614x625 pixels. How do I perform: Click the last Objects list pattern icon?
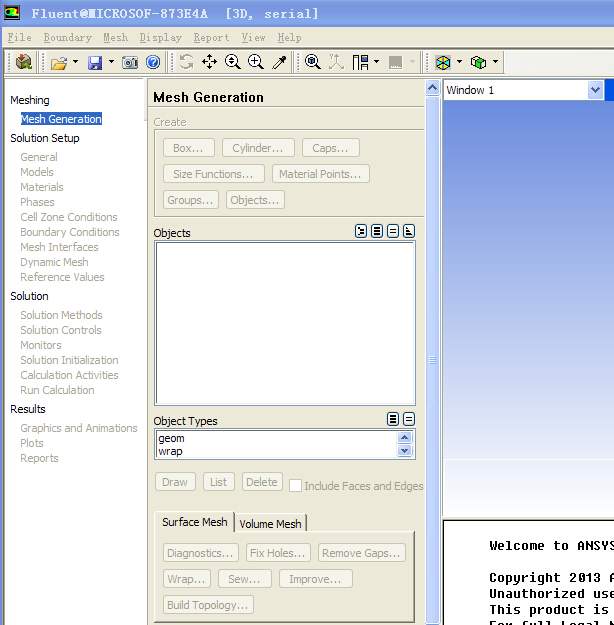(409, 231)
